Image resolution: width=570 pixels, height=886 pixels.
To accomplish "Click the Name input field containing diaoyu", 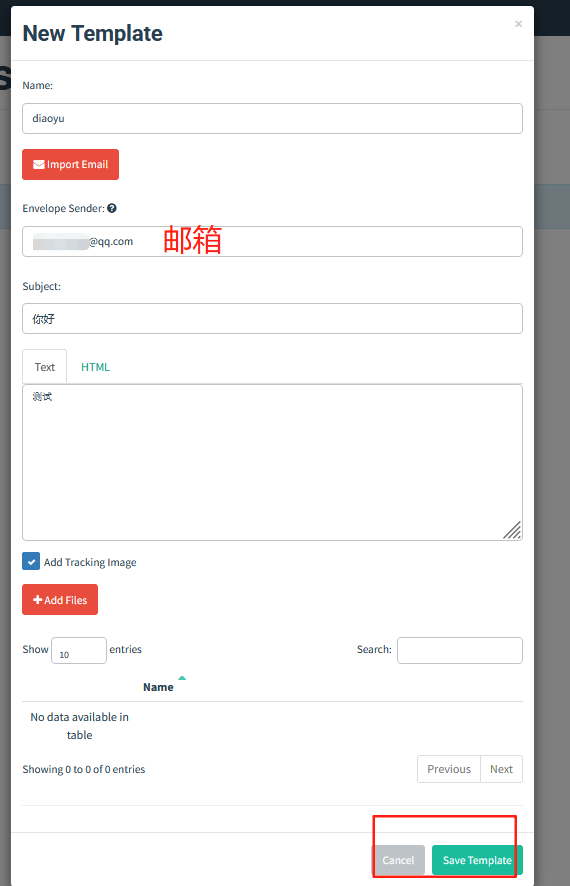I will pos(272,119).
